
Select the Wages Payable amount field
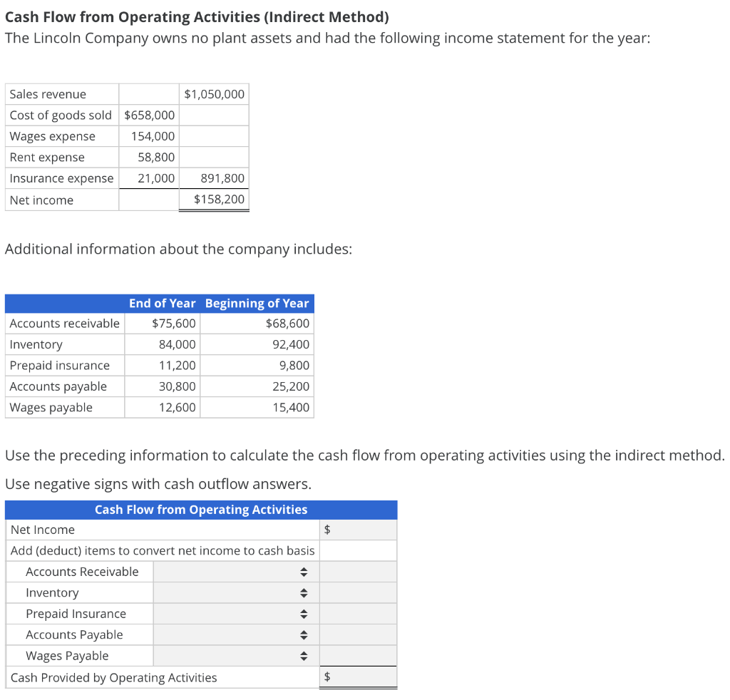coord(359,655)
